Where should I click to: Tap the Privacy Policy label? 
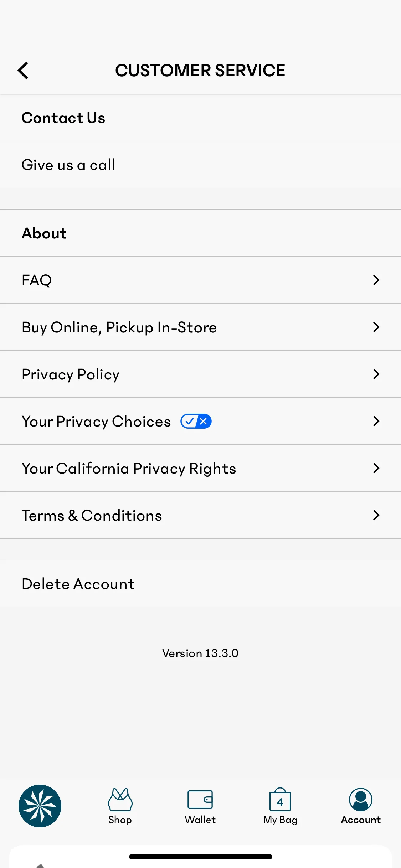[x=71, y=375]
